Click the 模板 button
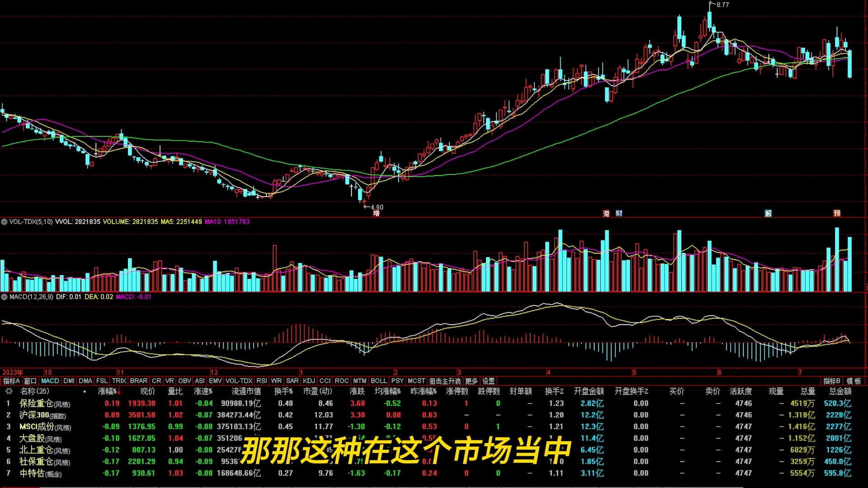This screenshot has width=868, height=488. (x=854, y=381)
